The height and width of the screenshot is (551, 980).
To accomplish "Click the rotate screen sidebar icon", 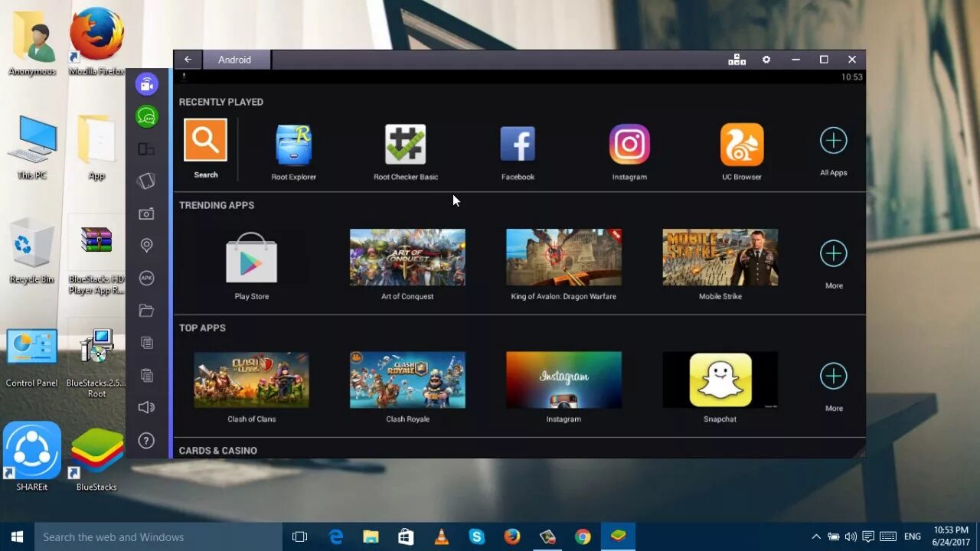I will 146,149.
